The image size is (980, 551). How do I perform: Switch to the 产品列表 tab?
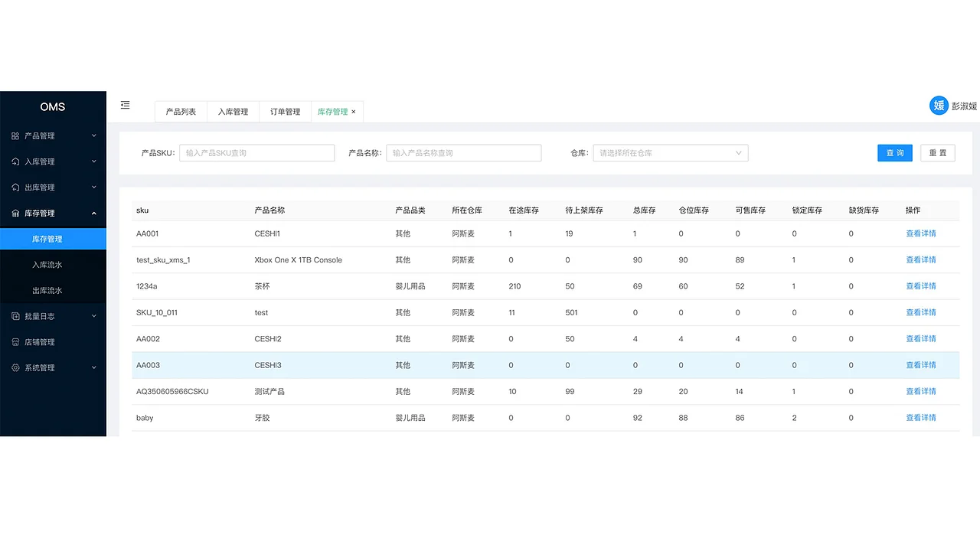180,111
